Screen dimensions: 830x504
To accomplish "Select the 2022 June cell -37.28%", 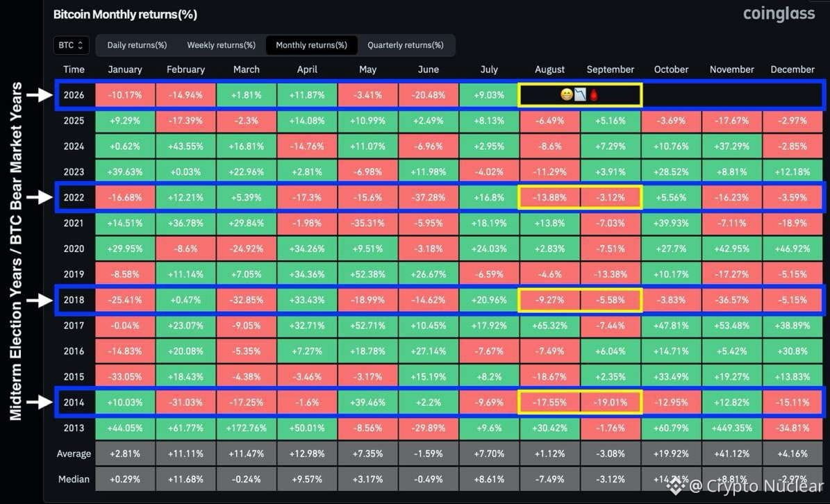I will pyautogui.click(x=429, y=197).
